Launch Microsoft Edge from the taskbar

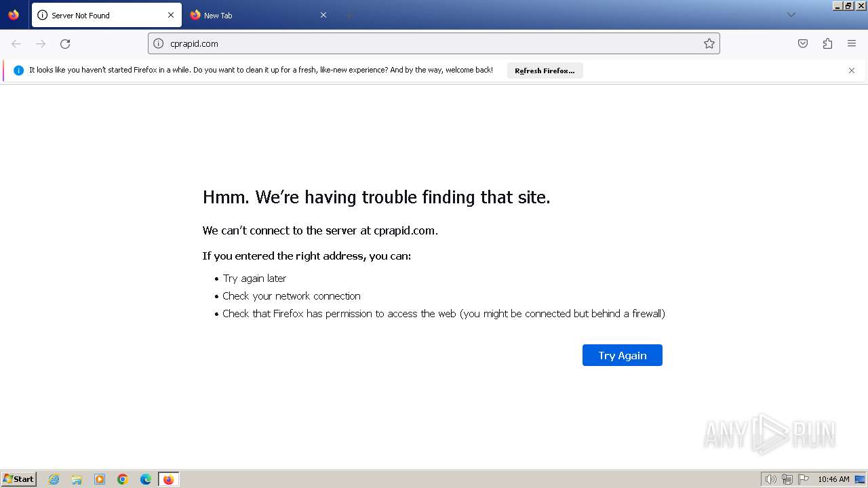tap(146, 479)
